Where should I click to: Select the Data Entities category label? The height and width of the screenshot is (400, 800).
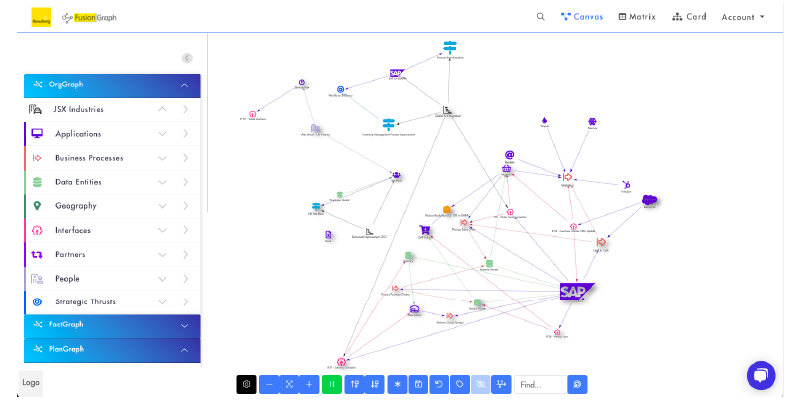click(78, 182)
